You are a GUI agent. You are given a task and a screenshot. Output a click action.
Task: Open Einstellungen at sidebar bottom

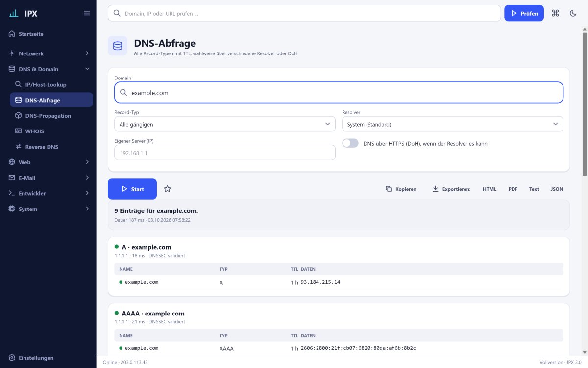coord(49,358)
